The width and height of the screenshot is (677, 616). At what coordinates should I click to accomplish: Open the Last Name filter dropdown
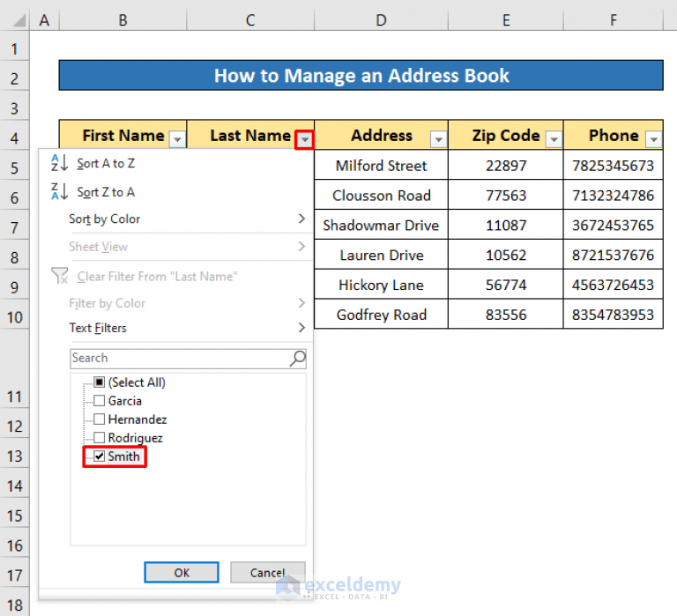(x=304, y=139)
